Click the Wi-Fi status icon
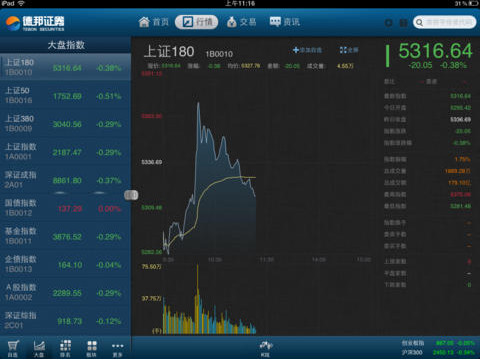Screen dimensions: 480x360 pyautogui.click(x=21, y=3)
